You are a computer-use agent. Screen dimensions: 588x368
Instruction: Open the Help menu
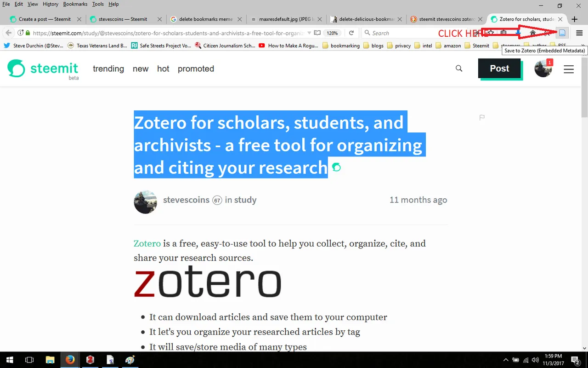coord(113,4)
